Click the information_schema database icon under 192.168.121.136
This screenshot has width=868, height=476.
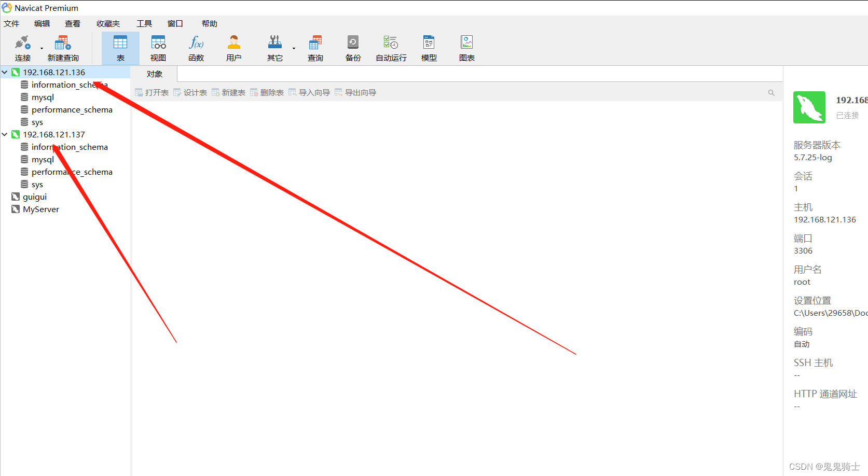tap(24, 85)
